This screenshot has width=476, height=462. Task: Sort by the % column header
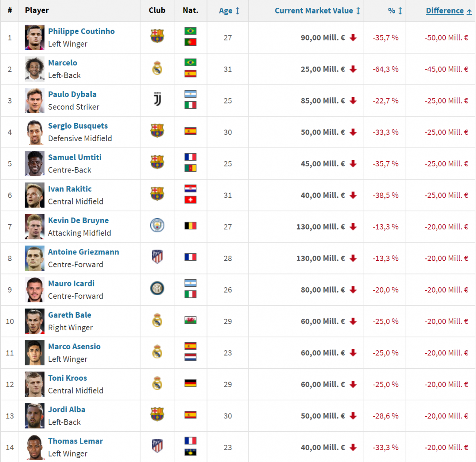pyautogui.click(x=395, y=11)
